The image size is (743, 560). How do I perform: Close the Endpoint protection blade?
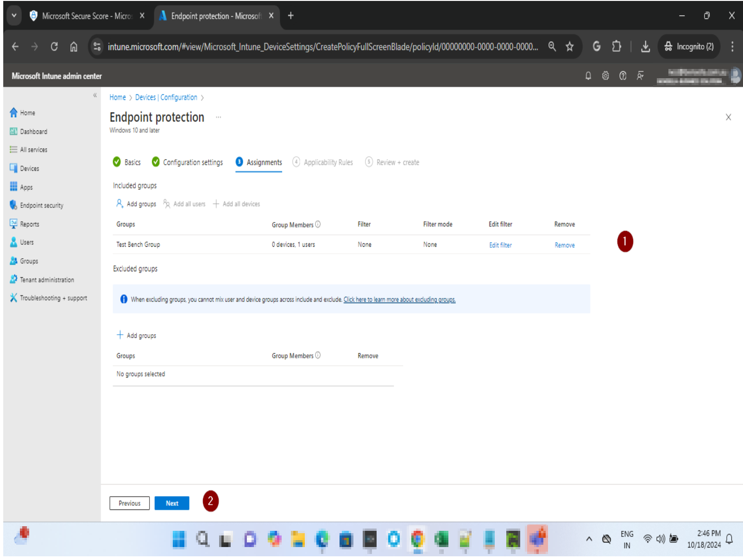click(728, 117)
